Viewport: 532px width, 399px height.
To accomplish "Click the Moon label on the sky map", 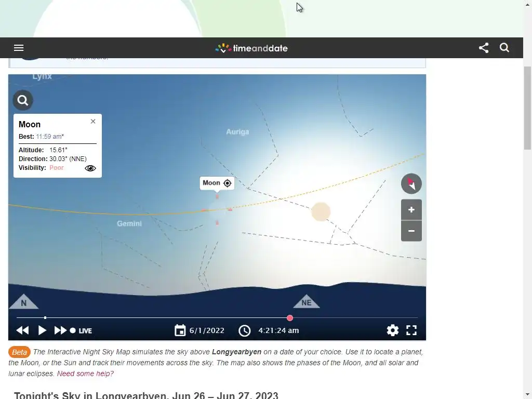I will (211, 183).
